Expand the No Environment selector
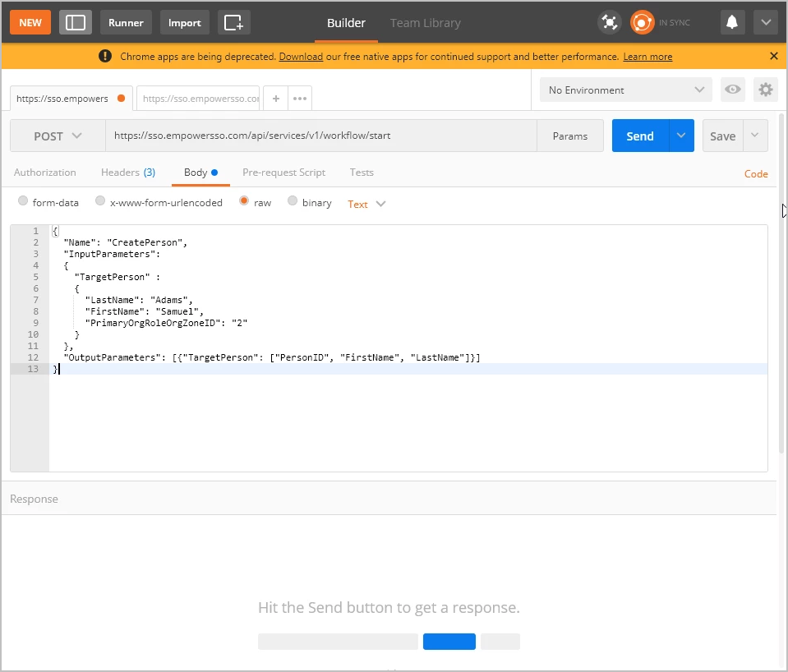 [x=626, y=90]
